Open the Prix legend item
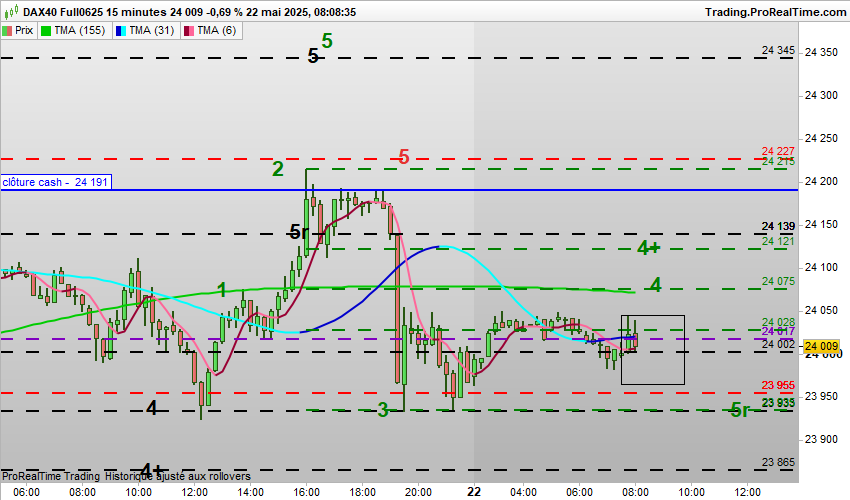The height and width of the screenshot is (500, 850). (18, 31)
